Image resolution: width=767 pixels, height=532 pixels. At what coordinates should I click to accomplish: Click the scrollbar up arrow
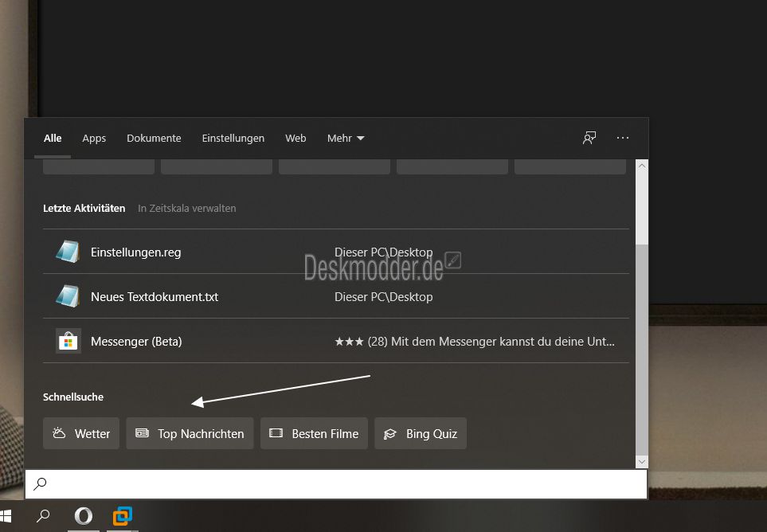[642, 166]
